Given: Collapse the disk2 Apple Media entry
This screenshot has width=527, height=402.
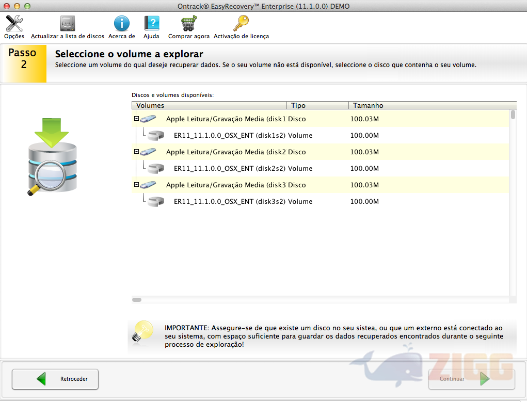Looking at the screenshot, I should pyautogui.click(x=136, y=152).
